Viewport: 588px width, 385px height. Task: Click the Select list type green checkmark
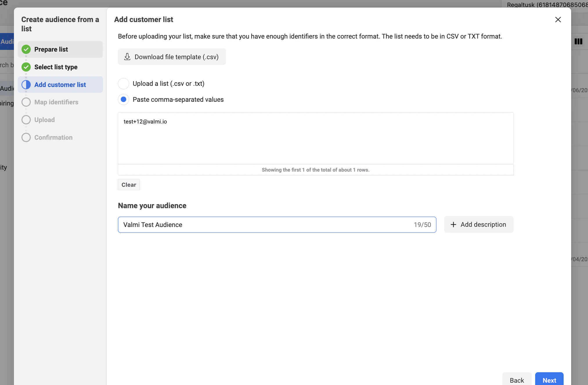(x=26, y=67)
